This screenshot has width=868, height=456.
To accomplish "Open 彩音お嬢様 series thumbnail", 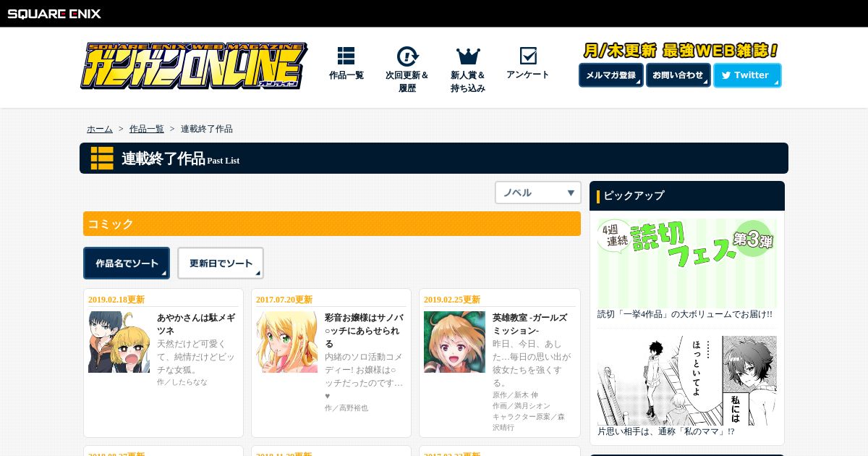I will coord(286,342).
